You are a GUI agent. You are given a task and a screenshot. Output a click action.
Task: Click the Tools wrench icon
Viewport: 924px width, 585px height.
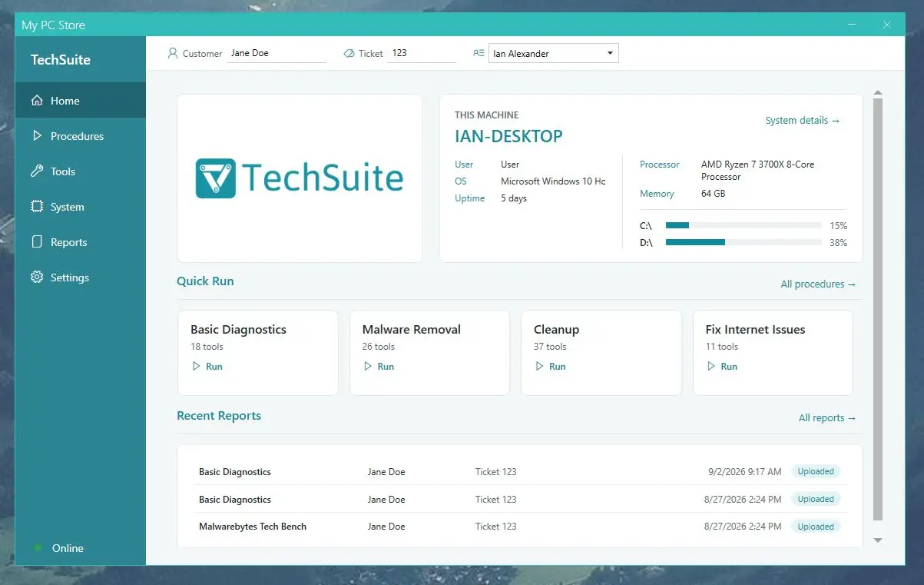(37, 171)
